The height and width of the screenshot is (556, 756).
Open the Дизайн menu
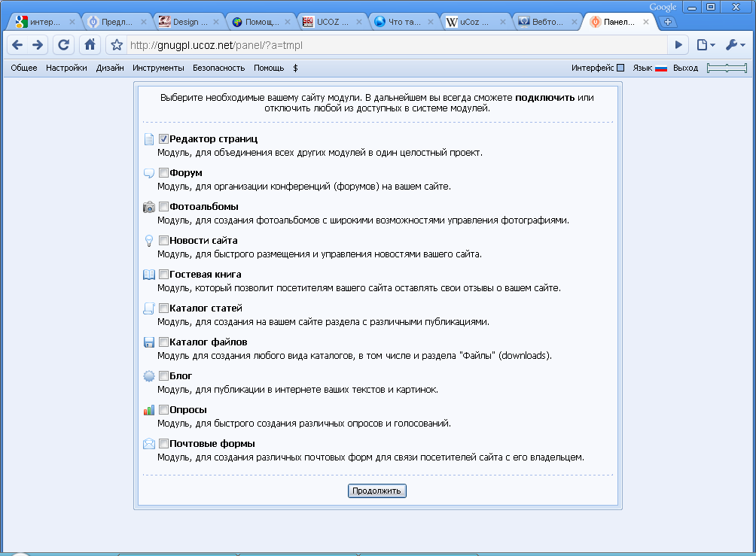pos(110,68)
